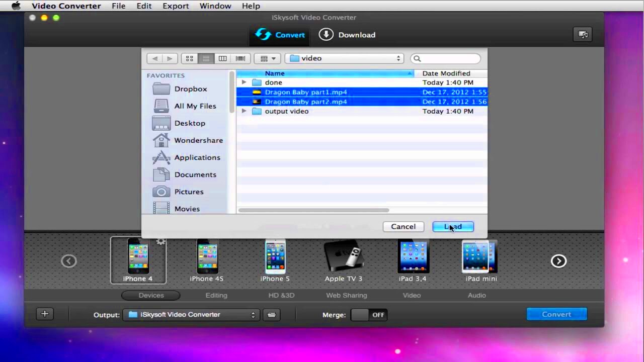Open the File menu
This screenshot has width=644, height=362.
point(119,6)
